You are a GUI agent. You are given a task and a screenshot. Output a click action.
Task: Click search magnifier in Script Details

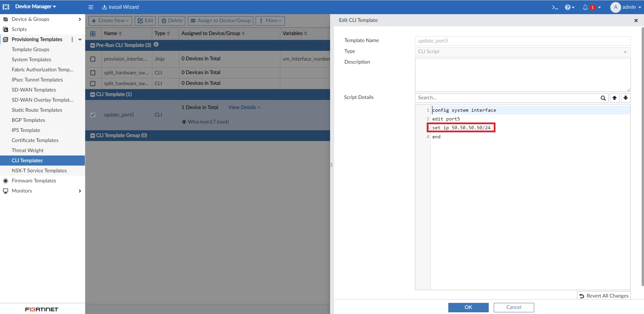pos(603,98)
